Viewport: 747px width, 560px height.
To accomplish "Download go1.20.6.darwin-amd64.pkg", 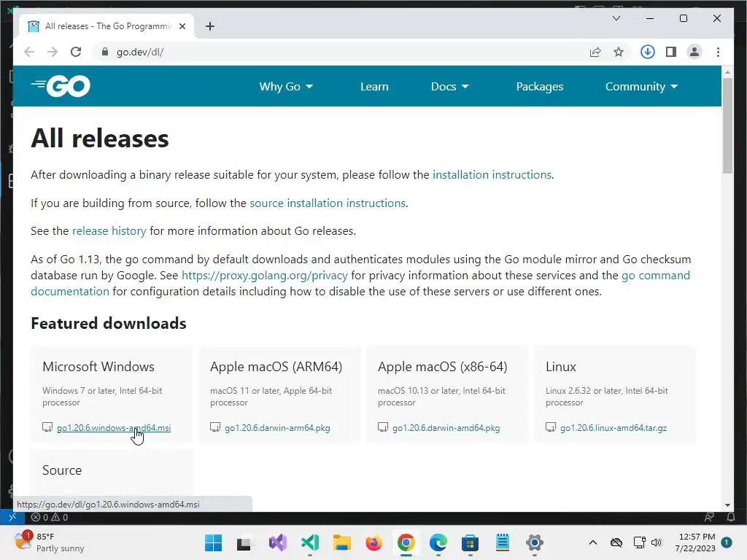I will click(446, 427).
